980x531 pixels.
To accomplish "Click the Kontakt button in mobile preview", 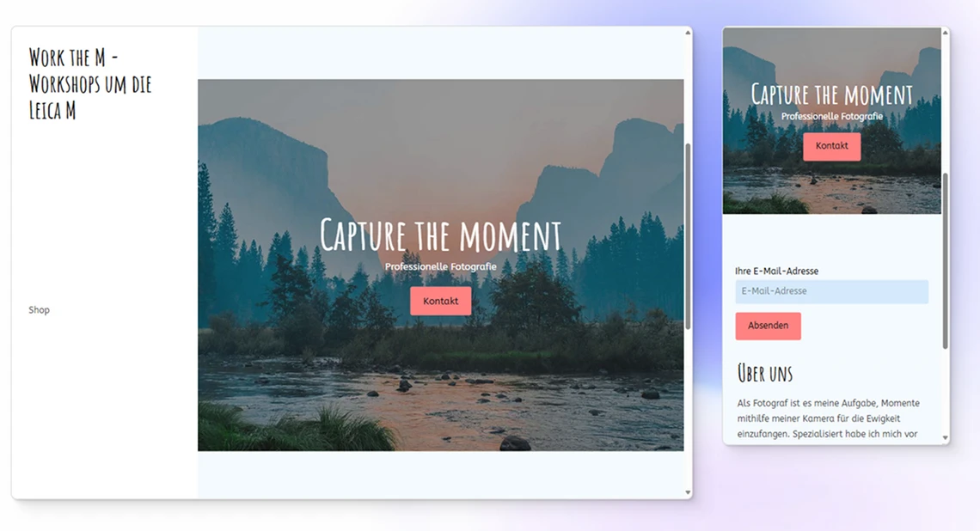I will (832, 146).
